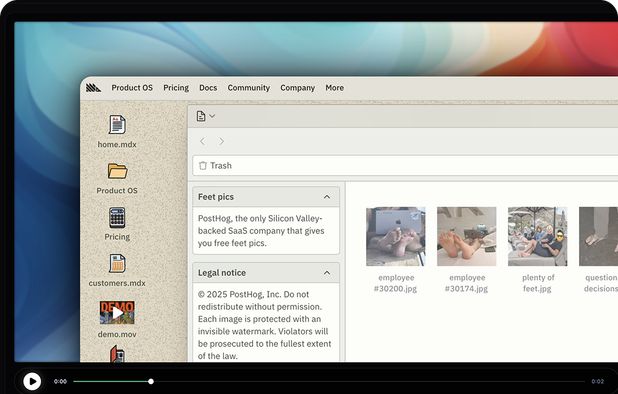Open the document type dropdown in window toolbar

[x=206, y=116]
